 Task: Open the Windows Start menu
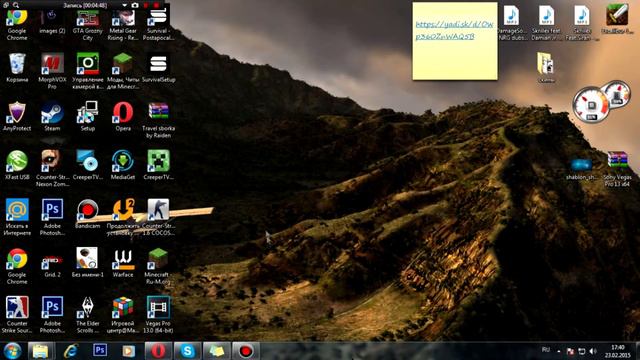[x=12, y=351]
